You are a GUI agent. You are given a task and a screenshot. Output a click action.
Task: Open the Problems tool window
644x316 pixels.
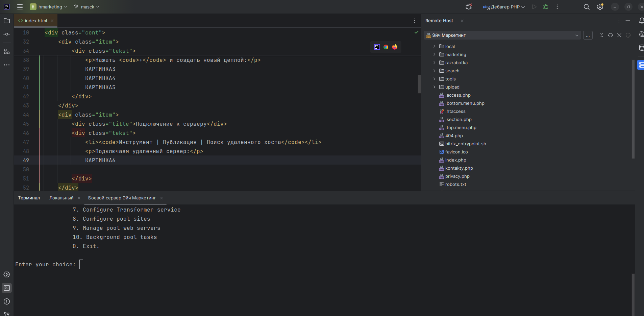[7, 301]
